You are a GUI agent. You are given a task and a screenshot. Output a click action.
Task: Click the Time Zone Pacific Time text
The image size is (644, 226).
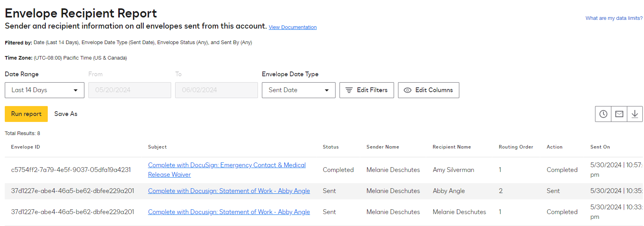[66, 58]
